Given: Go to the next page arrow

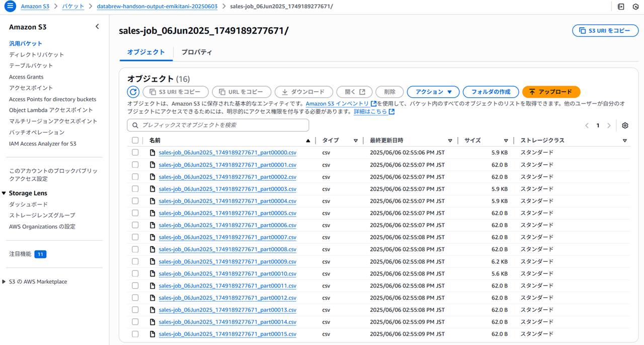Looking at the screenshot, I should click(609, 125).
